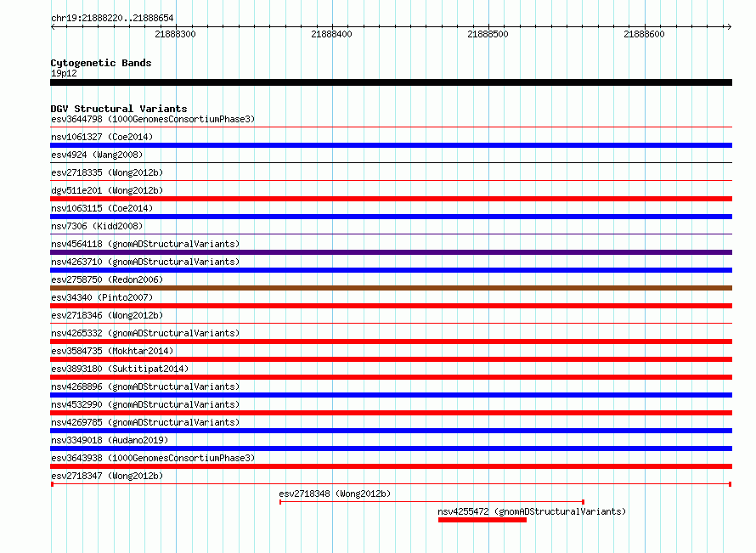
Task: Open nsv4269785 gnomAD variant label
Action: coord(145,422)
